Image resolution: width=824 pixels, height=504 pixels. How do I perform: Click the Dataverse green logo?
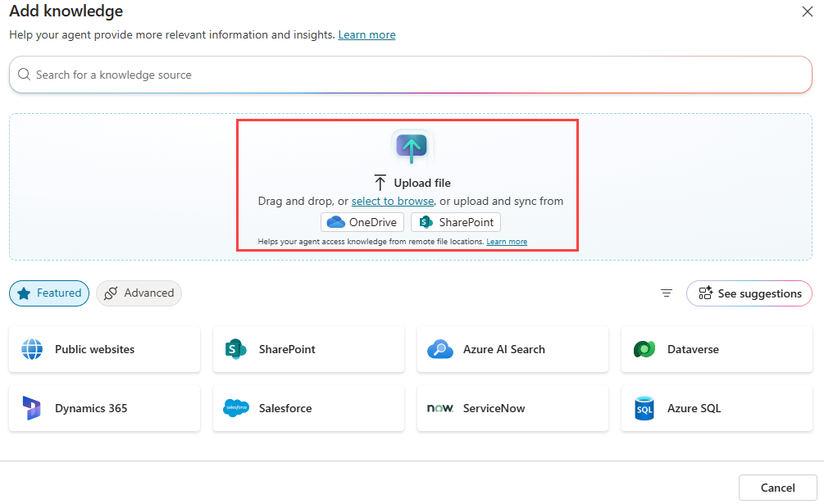click(644, 349)
